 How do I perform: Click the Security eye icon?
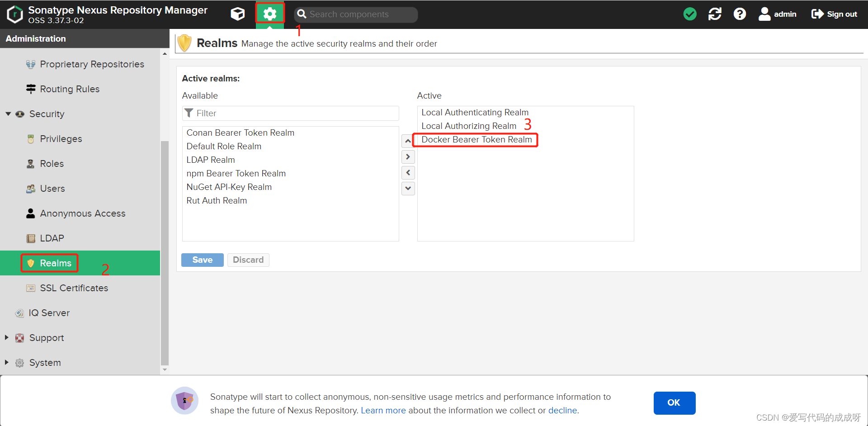20,114
